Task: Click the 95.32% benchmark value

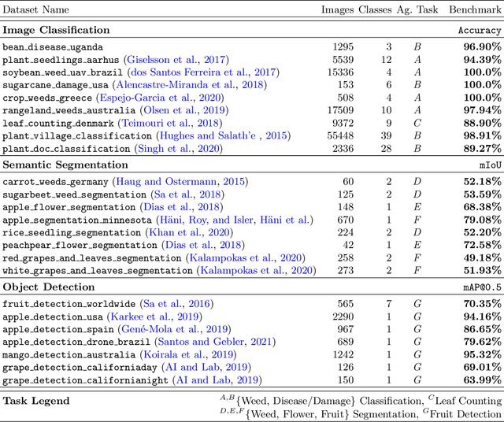Action: tap(482, 354)
